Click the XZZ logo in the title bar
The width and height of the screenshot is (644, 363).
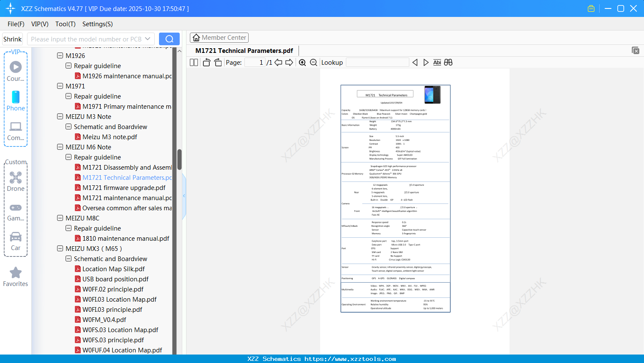pyautogui.click(x=11, y=8)
